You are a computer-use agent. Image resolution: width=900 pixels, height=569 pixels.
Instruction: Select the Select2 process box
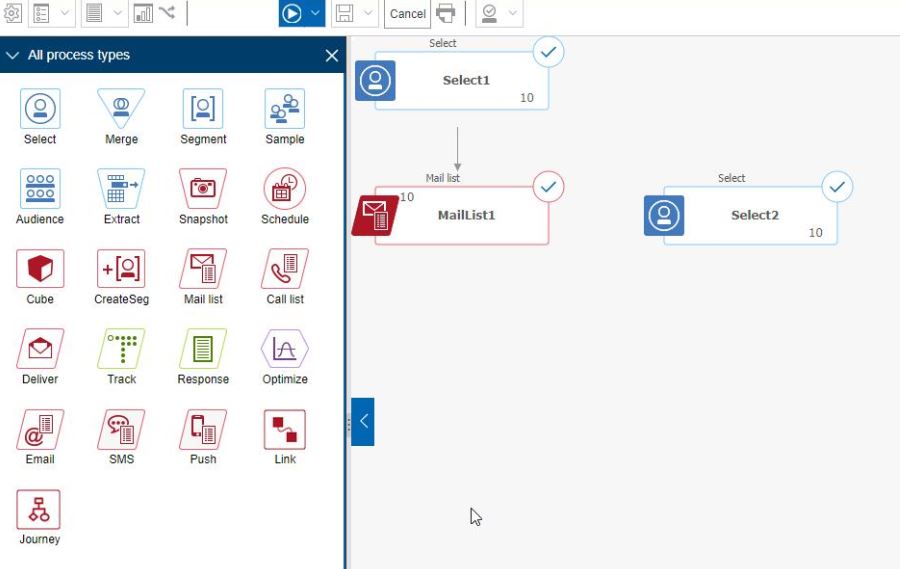click(x=751, y=216)
